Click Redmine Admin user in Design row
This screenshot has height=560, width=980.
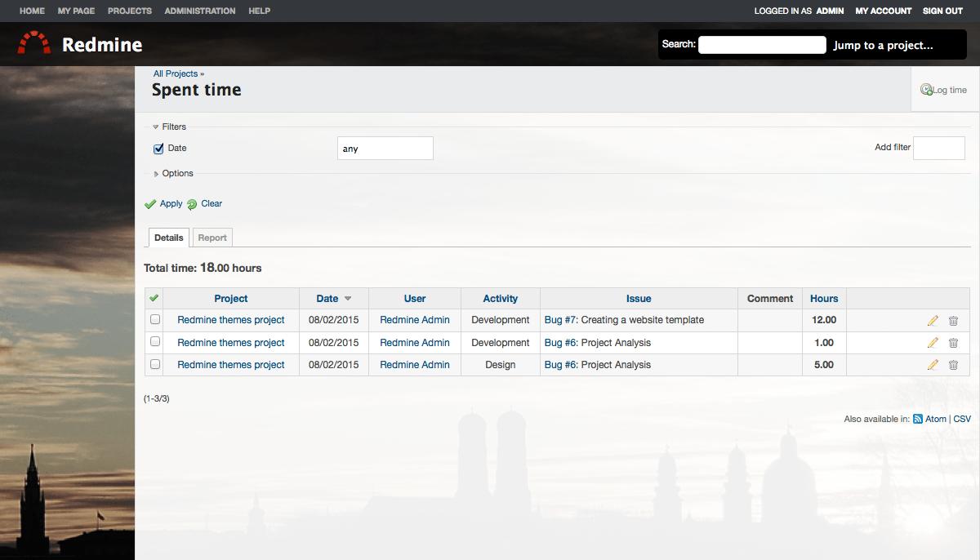coord(415,365)
